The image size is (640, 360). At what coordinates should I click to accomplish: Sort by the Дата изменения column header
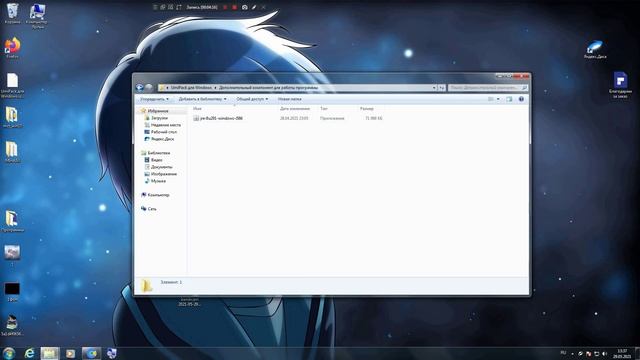pos(295,109)
